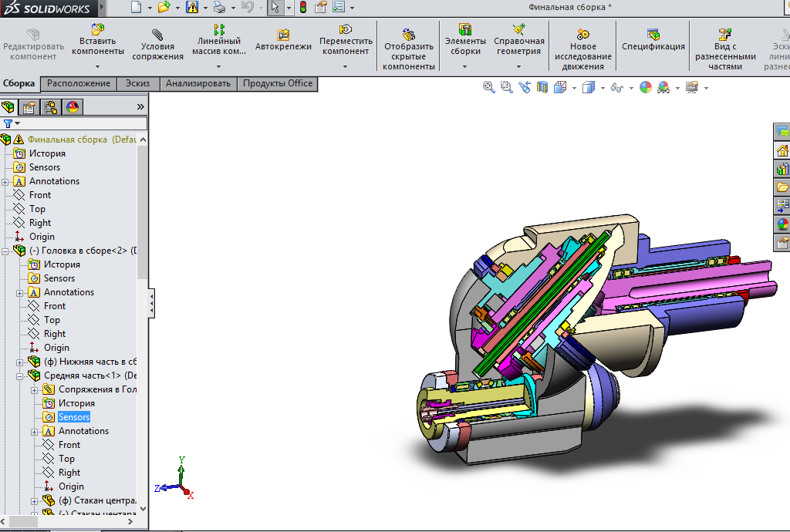The image size is (790, 532).
Task: Start Новое исследование движения
Action: pyautogui.click(x=583, y=49)
